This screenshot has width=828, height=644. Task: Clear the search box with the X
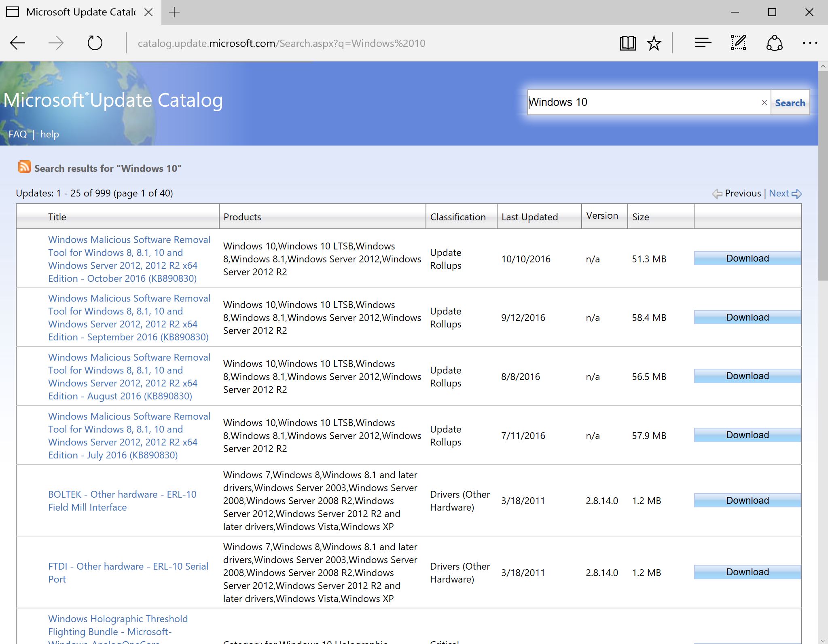coord(764,102)
